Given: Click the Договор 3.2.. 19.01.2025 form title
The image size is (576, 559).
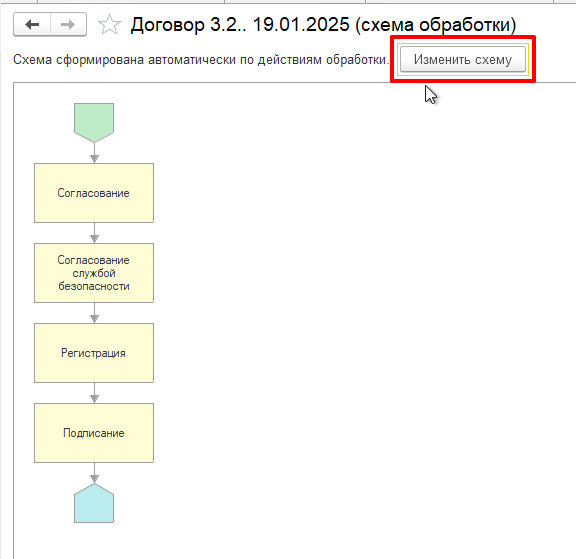Looking at the screenshot, I should point(323,25).
